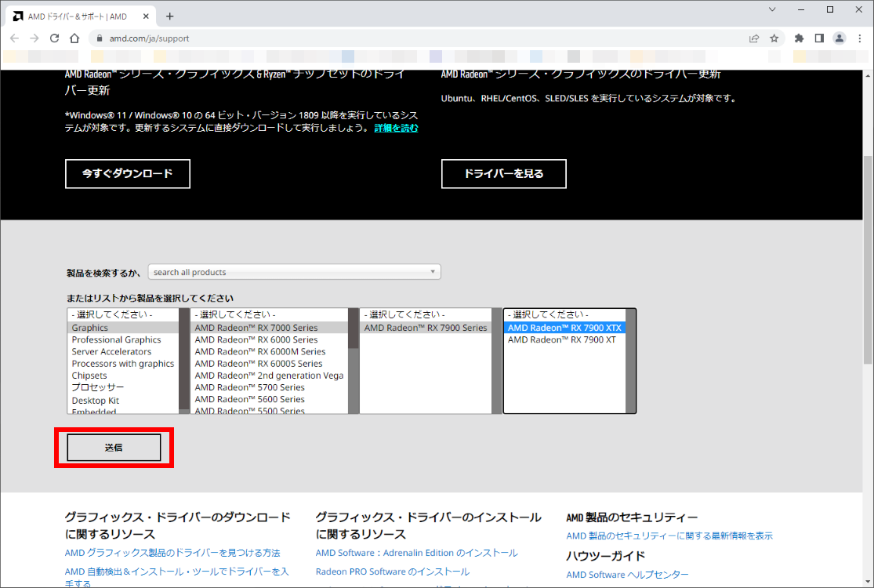Viewport: 874px width, 588px height.
Task: Select AMD Radeon RX 6000 Series
Action: pyautogui.click(x=269, y=339)
